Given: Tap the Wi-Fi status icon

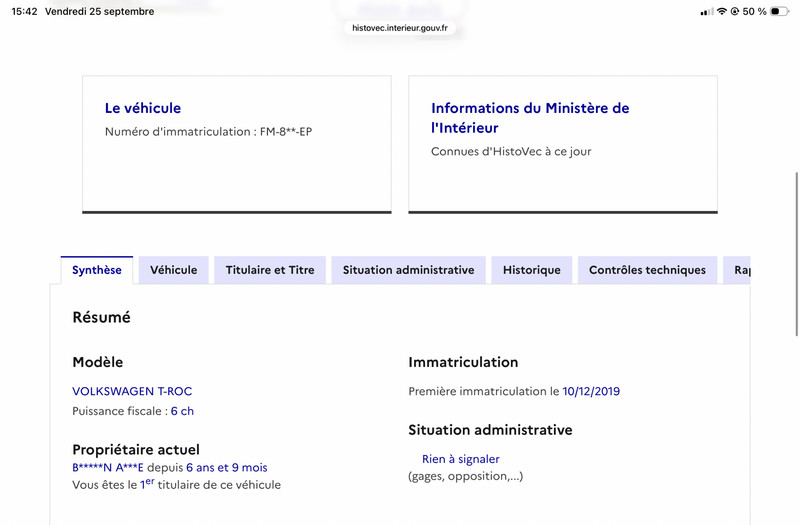Looking at the screenshot, I should [x=721, y=11].
